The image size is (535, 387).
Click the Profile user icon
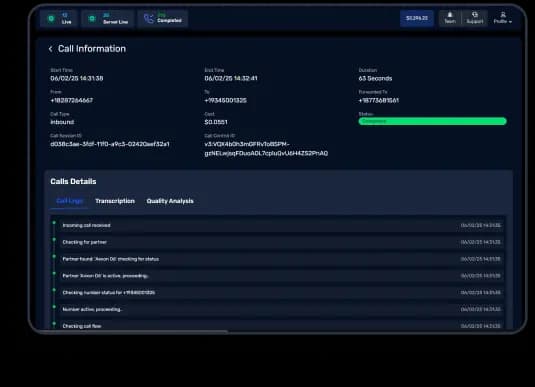(503, 15)
